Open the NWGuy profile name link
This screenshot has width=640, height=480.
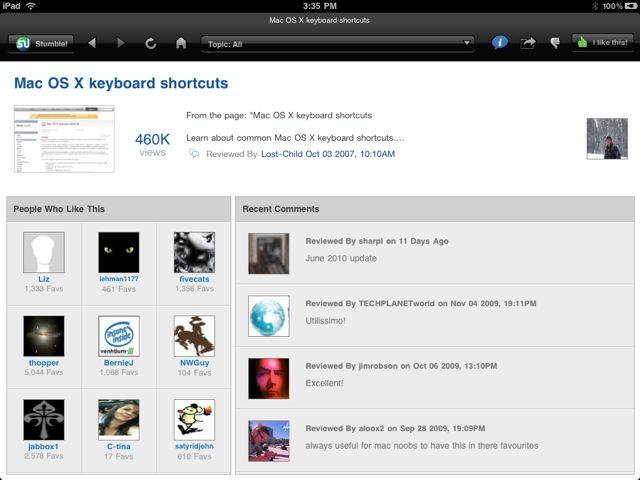pos(194,363)
